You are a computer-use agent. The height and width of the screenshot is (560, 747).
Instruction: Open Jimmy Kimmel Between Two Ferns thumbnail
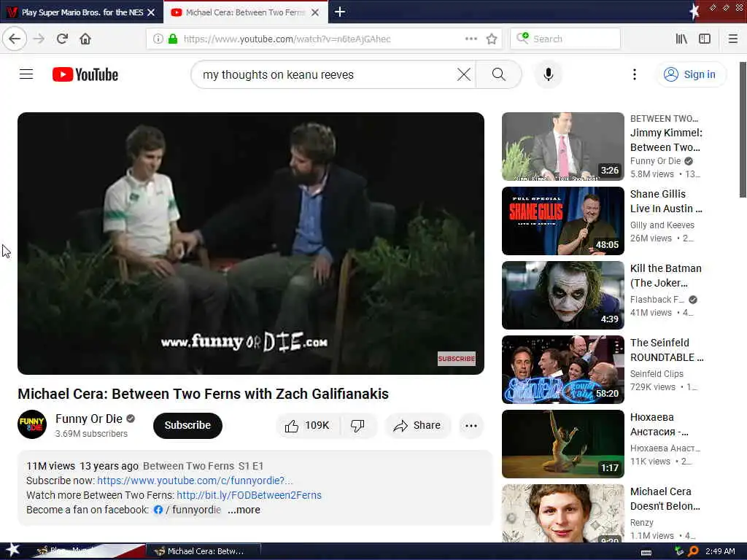pyautogui.click(x=562, y=146)
